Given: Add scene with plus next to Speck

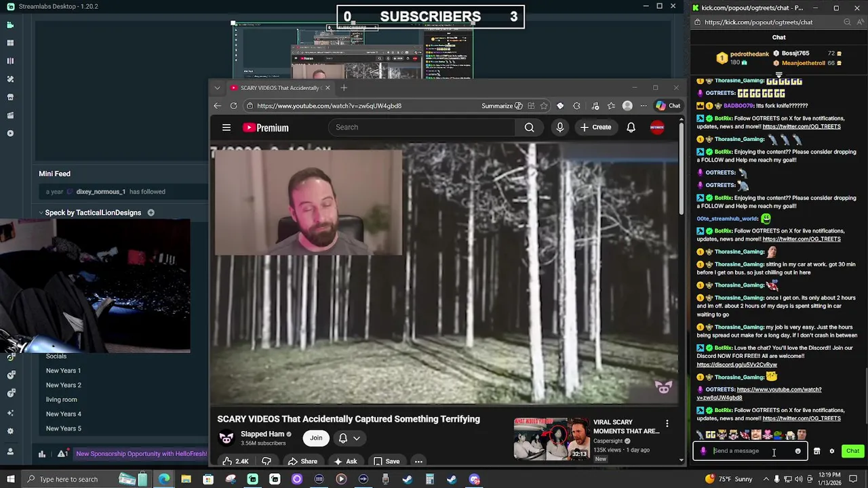Looking at the screenshot, I should (x=151, y=213).
